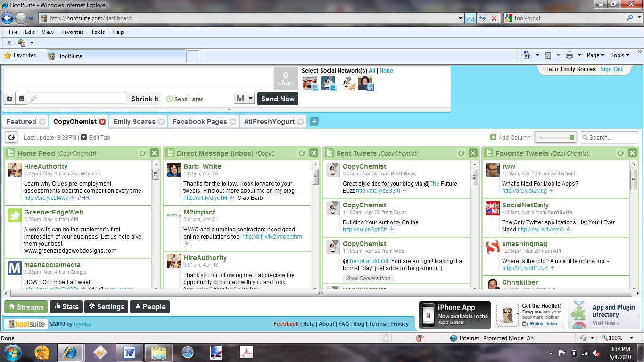Viewport: 644px width, 362px height.
Task: Open the Edit Tab dropdown
Action: tap(96, 138)
